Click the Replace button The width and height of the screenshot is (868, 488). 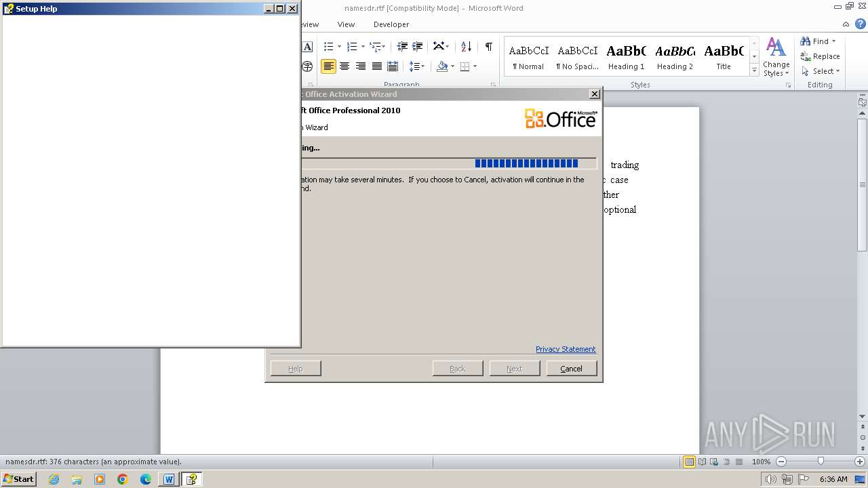click(x=820, y=56)
